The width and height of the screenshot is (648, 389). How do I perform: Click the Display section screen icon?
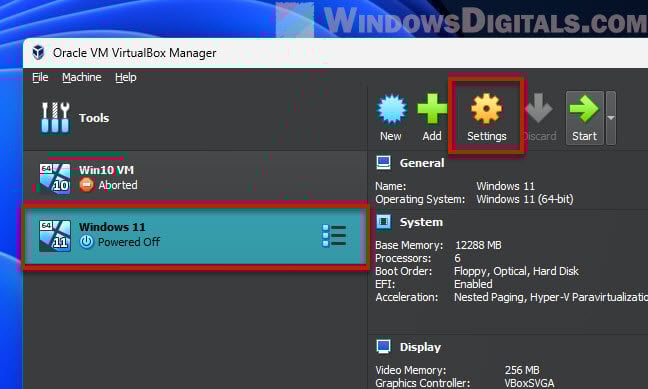384,346
